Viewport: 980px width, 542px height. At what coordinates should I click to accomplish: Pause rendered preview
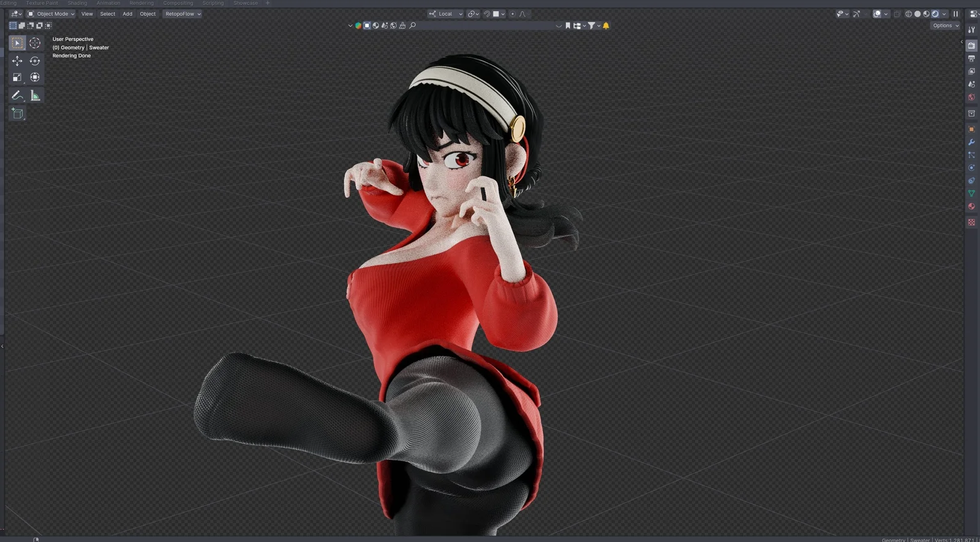[x=956, y=13]
